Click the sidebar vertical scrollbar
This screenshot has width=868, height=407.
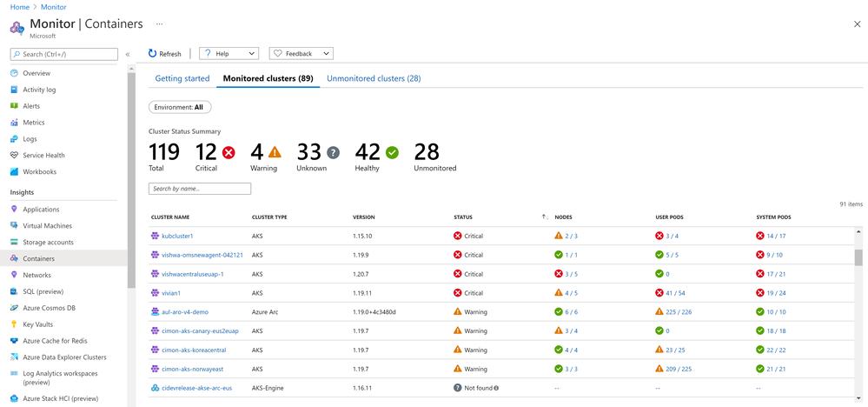pos(131,180)
